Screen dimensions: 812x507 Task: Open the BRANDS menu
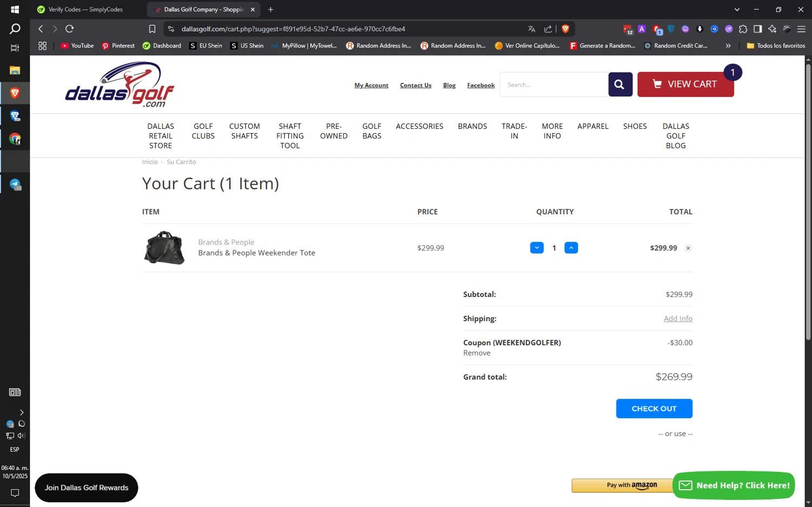coord(473,126)
